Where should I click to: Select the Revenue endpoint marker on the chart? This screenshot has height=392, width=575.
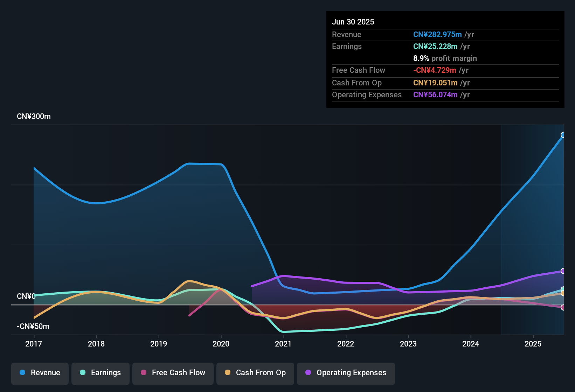point(563,134)
